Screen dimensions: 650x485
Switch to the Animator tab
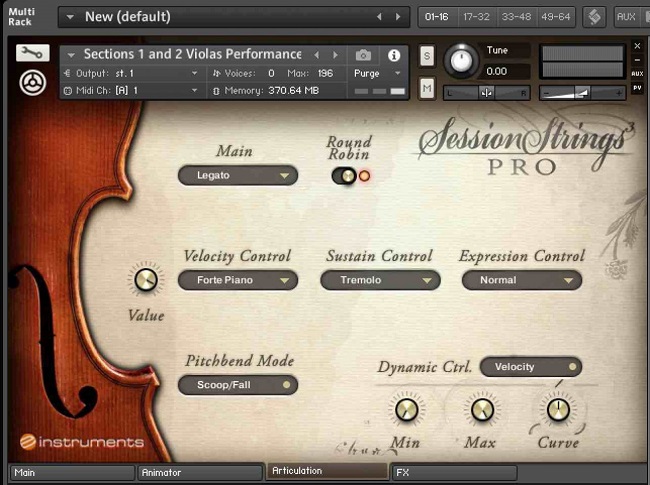click(200, 473)
